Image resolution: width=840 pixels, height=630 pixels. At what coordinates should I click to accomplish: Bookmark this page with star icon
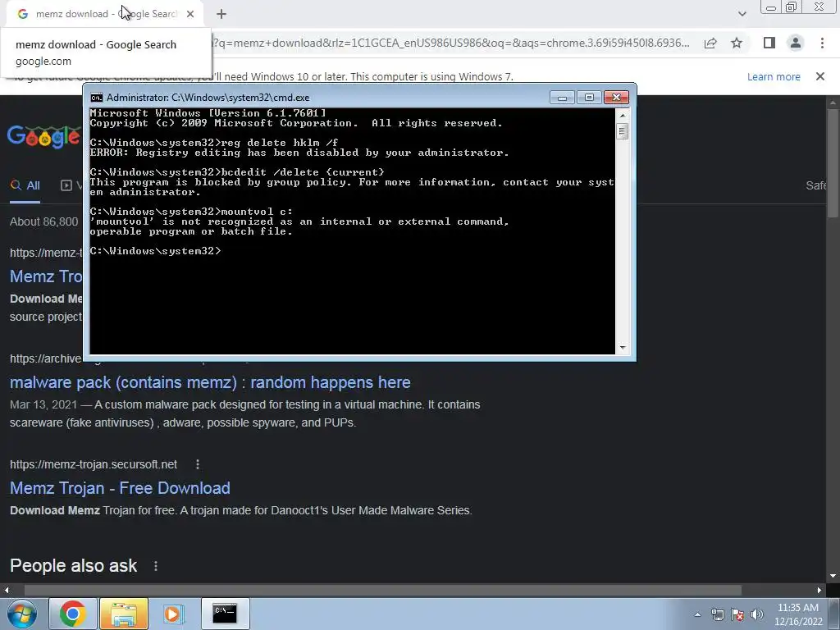(x=737, y=43)
